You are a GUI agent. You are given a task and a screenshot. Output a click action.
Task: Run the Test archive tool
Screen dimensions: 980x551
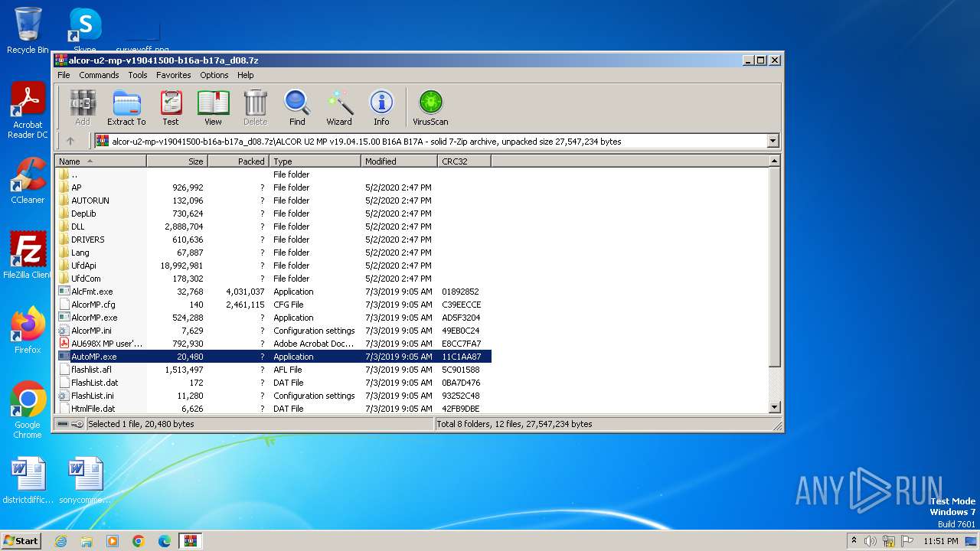pos(171,107)
